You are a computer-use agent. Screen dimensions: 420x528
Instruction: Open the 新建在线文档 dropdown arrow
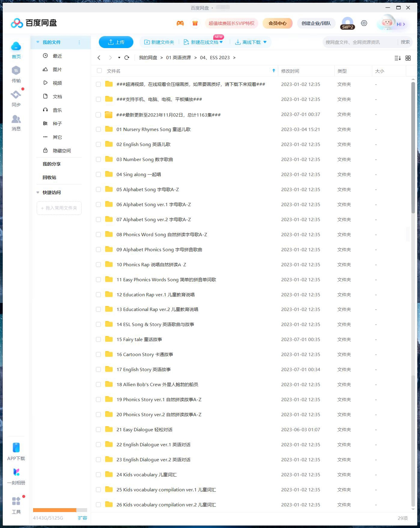tap(221, 42)
